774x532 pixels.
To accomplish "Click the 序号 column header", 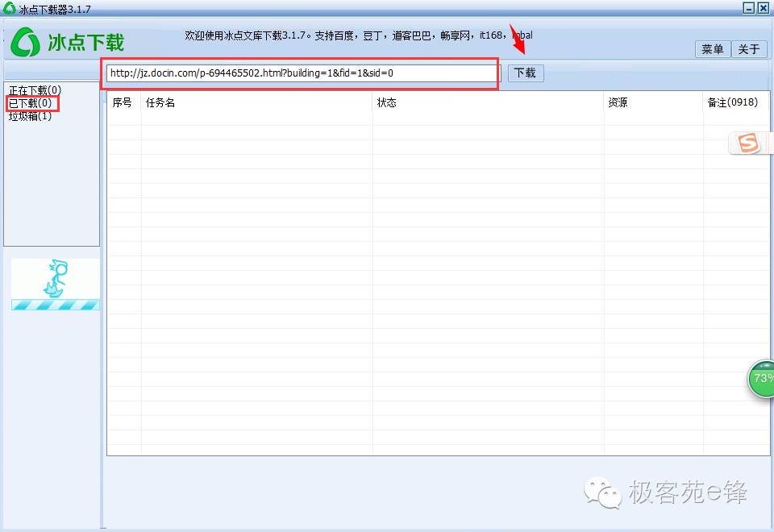I will pos(123,102).
